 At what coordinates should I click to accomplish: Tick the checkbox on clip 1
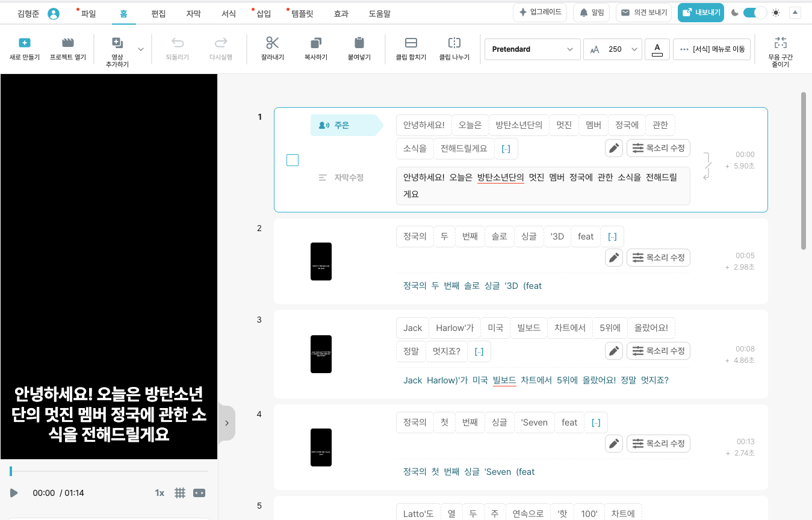tap(293, 160)
